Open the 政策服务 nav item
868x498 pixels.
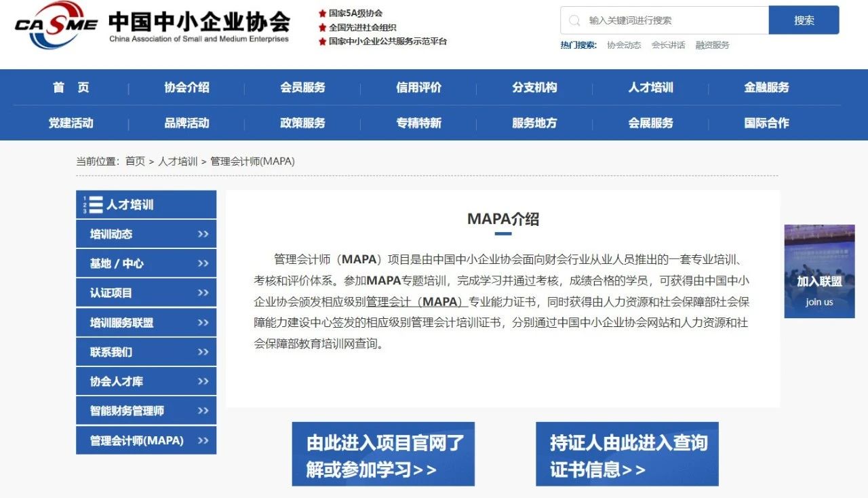pos(302,123)
